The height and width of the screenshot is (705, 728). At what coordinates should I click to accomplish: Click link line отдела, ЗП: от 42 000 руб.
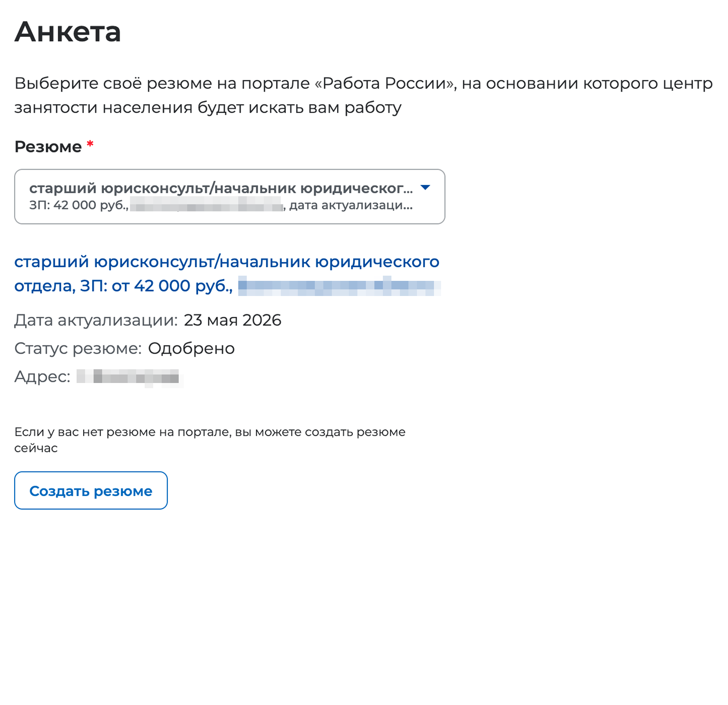123,286
